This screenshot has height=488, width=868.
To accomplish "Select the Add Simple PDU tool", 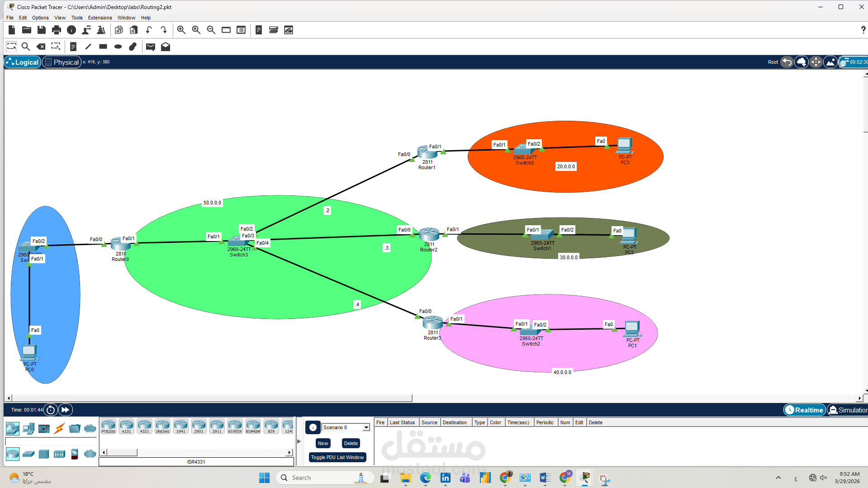I will [150, 46].
